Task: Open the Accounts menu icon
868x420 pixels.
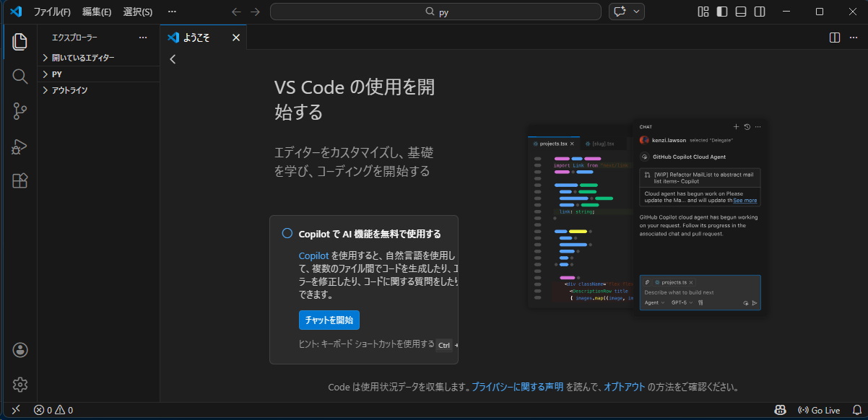Action: click(x=20, y=350)
